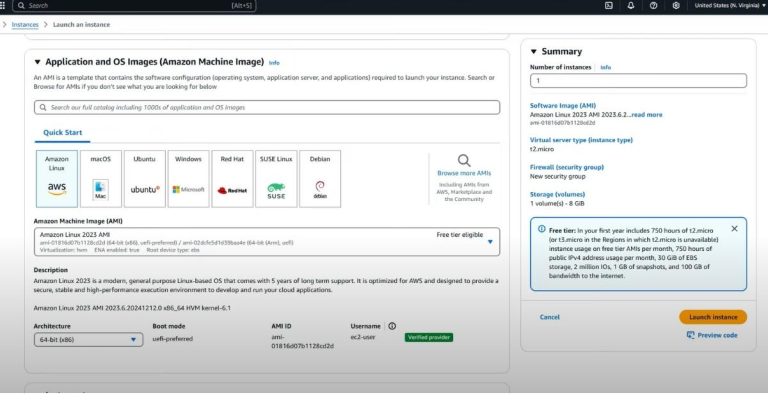Viewport: 768px width, 402px height.
Task: Dismiss the Free tier notice
Action: [x=734, y=229]
